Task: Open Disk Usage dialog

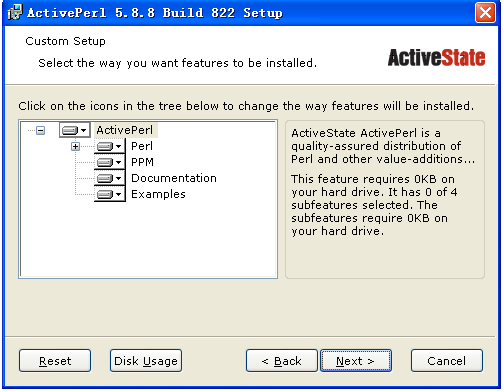Action: tap(146, 360)
